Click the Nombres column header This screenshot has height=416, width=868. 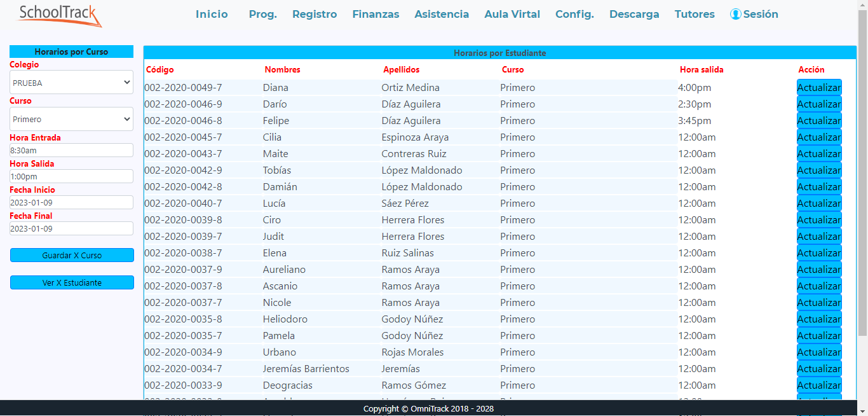point(283,70)
